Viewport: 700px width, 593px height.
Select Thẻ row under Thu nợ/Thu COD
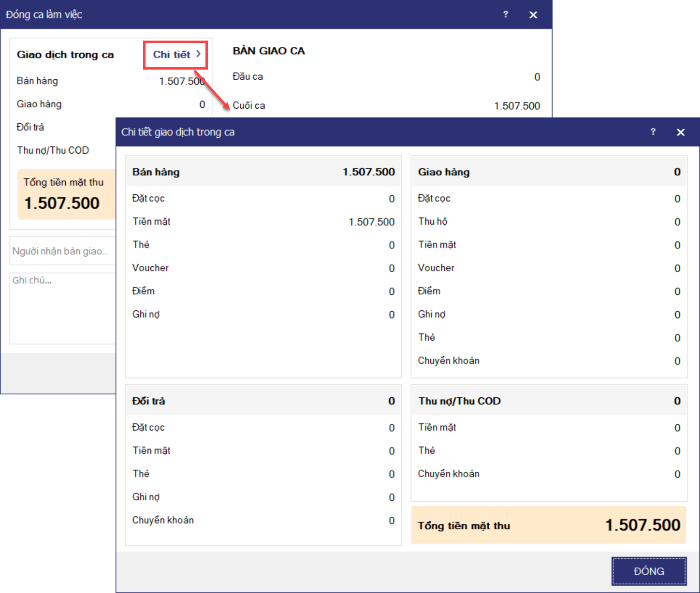click(549, 451)
